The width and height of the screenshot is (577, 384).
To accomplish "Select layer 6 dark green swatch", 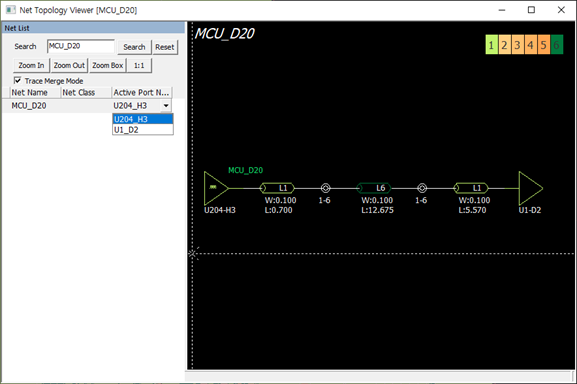I will pos(557,45).
